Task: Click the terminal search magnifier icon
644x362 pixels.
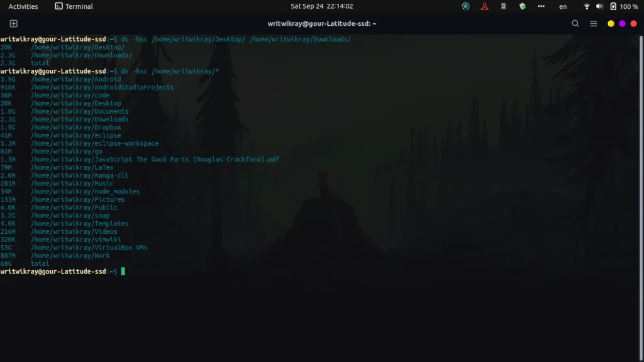Action: click(x=575, y=23)
